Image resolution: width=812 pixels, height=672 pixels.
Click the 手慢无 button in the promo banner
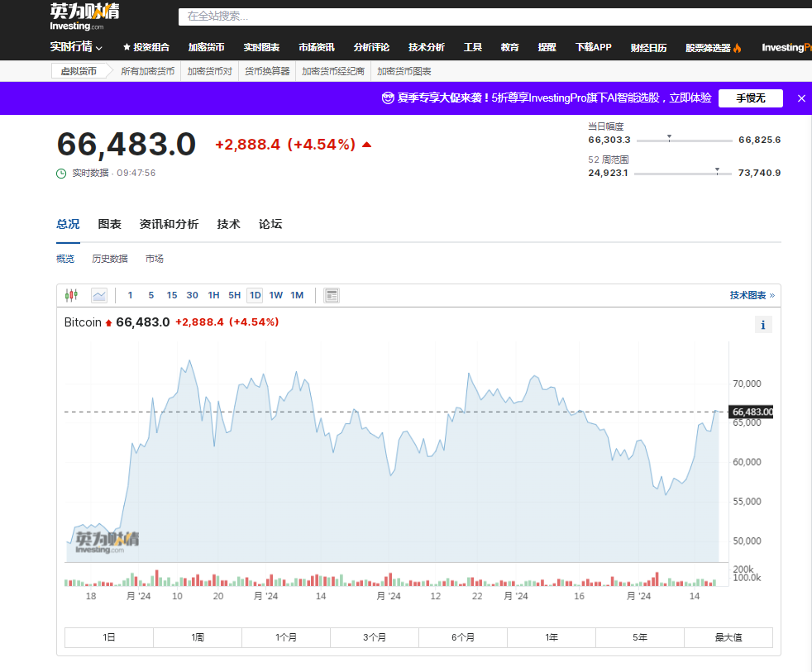(x=750, y=98)
